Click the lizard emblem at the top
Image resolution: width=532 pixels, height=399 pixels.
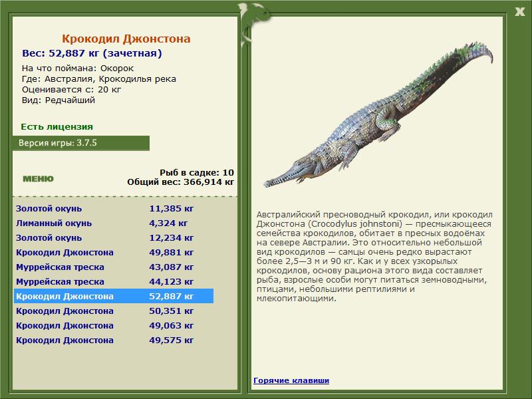pos(254,24)
